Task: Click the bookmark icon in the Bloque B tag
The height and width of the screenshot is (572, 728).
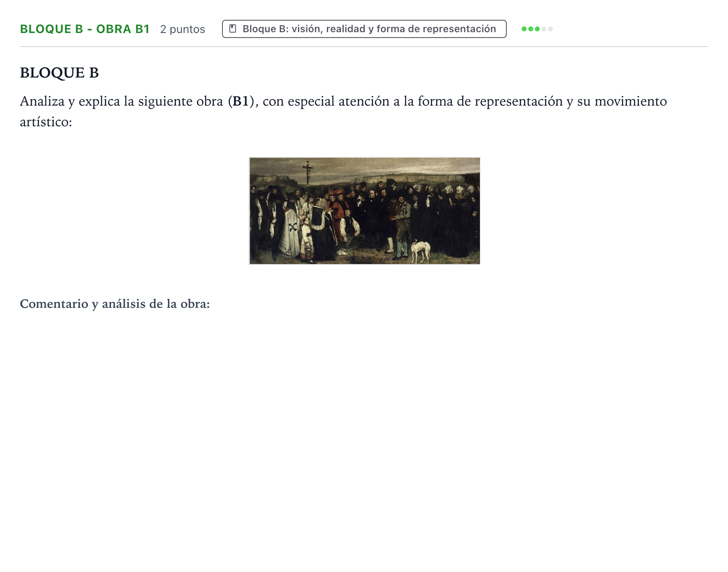Action: pos(233,29)
